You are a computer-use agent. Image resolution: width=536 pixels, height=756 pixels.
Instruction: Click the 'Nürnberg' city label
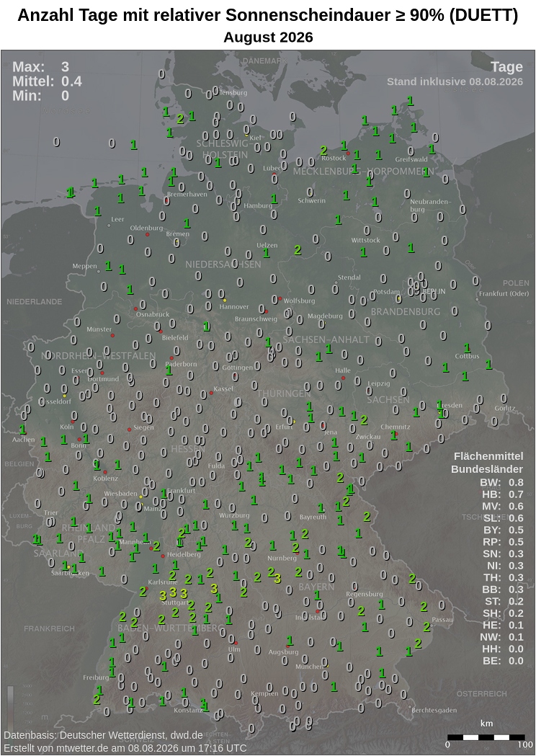[282, 559]
